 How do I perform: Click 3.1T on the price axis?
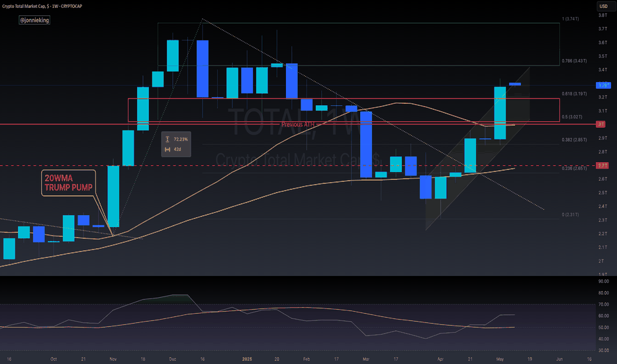(602, 111)
